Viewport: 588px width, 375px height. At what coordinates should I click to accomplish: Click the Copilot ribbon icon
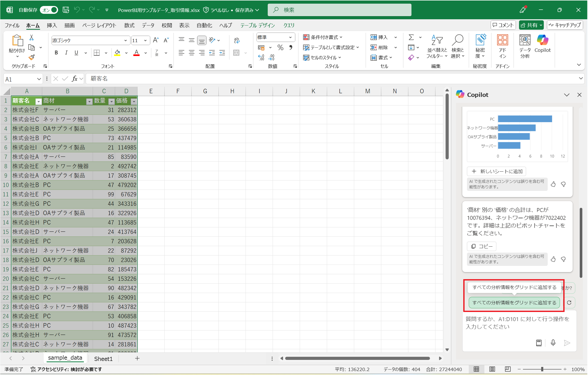(542, 40)
